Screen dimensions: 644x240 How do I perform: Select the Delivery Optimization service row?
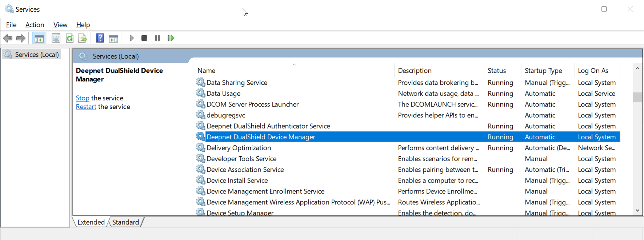pyautogui.click(x=239, y=148)
